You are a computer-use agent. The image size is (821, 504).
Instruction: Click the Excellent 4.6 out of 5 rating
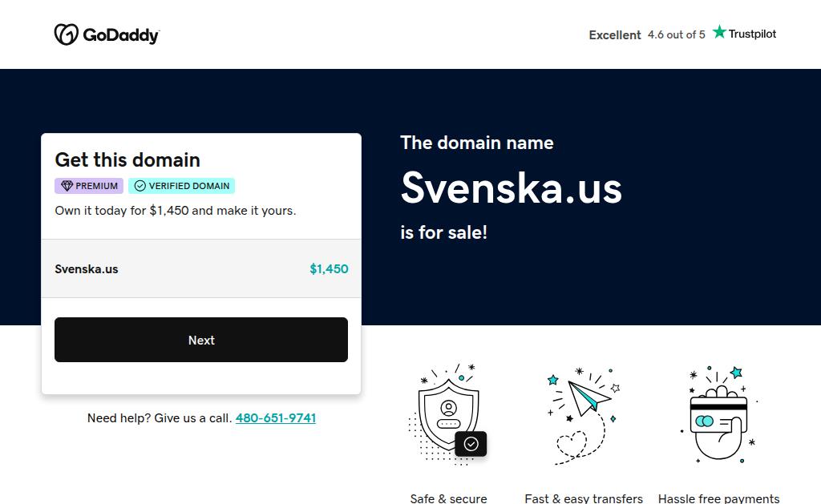tap(647, 35)
